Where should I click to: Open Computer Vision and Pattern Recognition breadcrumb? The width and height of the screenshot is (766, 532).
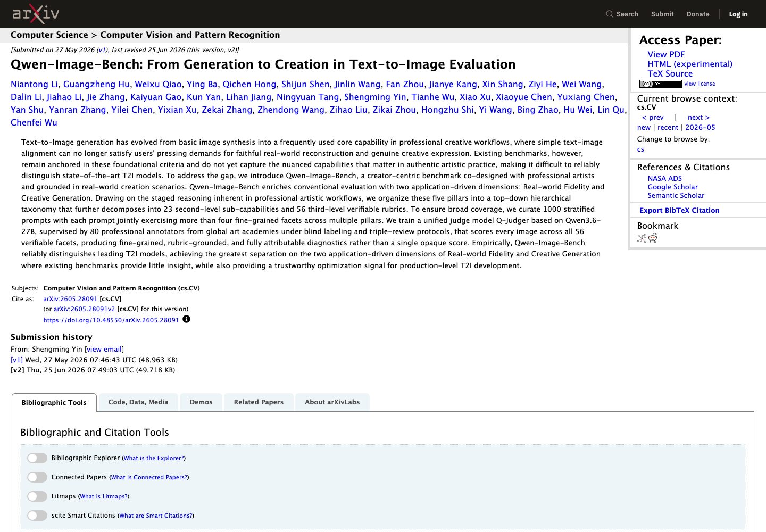[x=190, y=35]
